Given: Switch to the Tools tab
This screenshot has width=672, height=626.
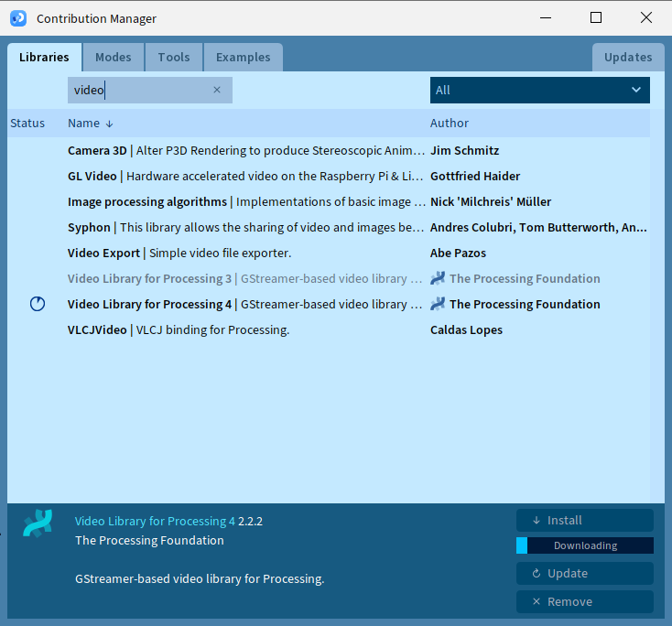Looking at the screenshot, I should pos(174,57).
